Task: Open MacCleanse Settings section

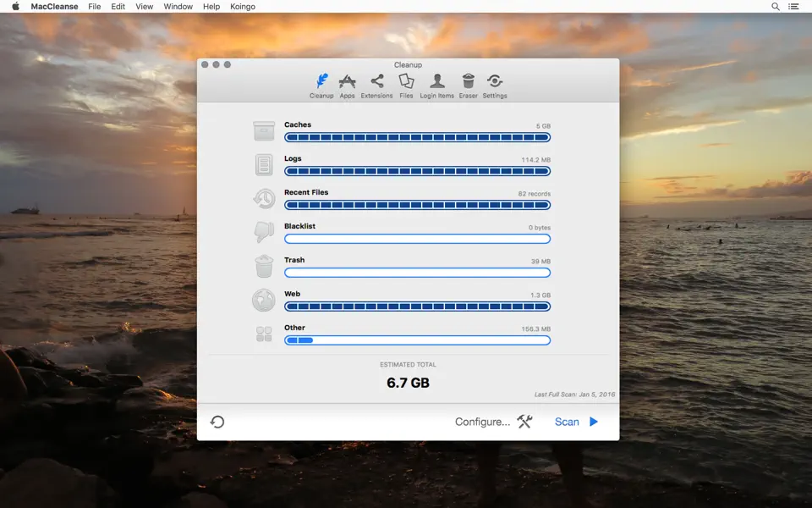Action: point(495,82)
